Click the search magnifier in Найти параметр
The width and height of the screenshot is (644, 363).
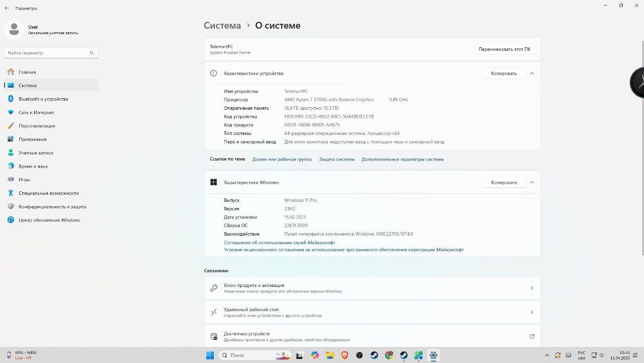92,53
